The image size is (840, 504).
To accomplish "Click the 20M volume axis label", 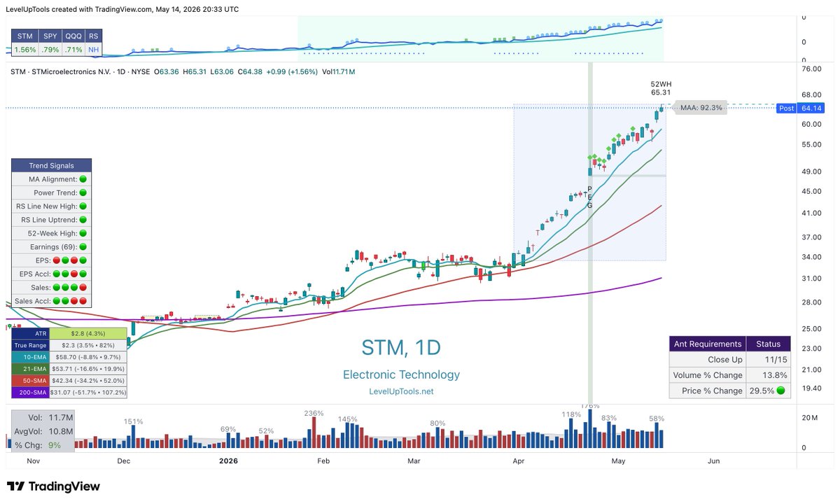I will tap(810, 418).
